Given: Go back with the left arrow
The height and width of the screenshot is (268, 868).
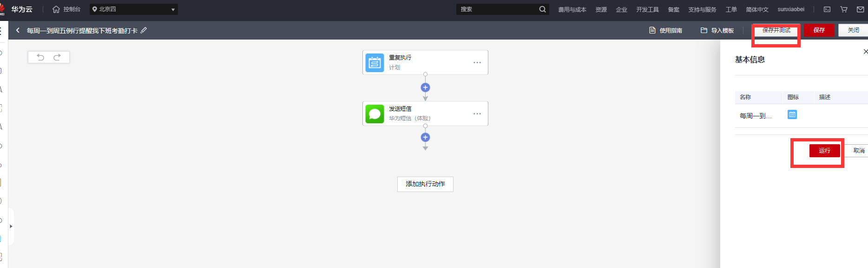Looking at the screenshot, I should point(18,30).
